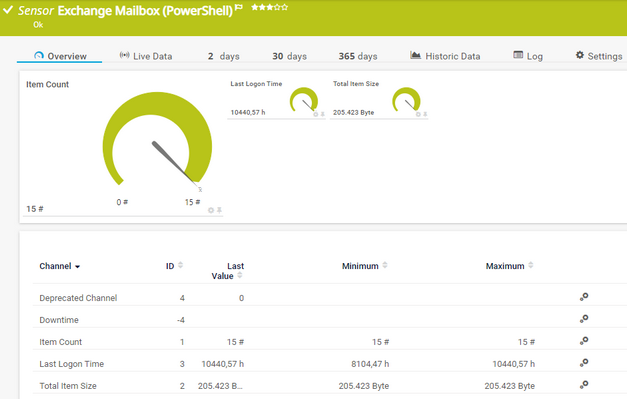The height and width of the screenshot is (399, 627).
Task: Sort table by ID column
Action: coord(174,266)
